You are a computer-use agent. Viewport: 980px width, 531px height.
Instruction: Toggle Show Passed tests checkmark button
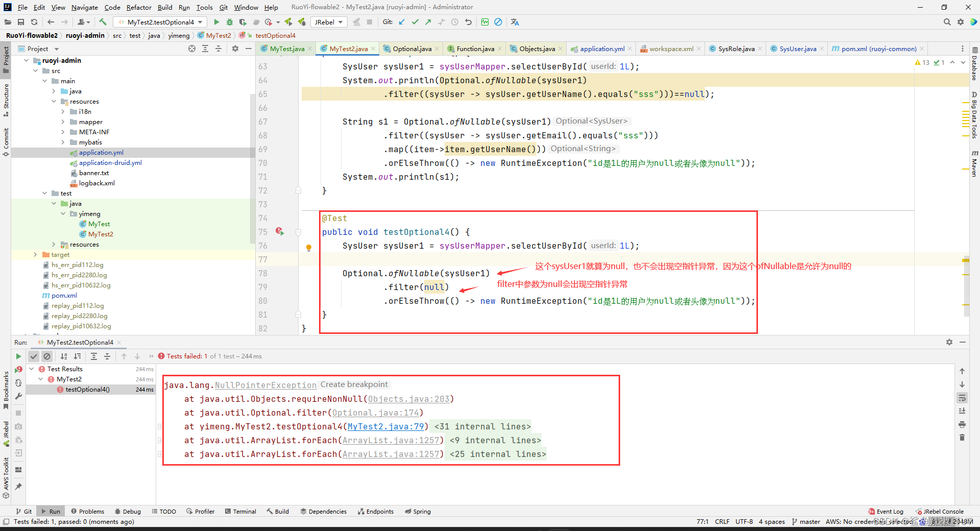tap(34, 356)
